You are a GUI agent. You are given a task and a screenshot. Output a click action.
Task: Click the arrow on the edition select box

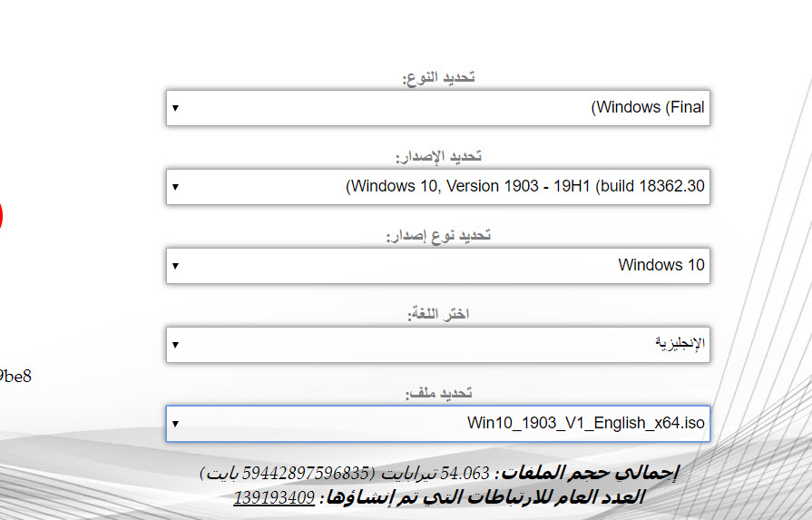click(x=175, y=266)
